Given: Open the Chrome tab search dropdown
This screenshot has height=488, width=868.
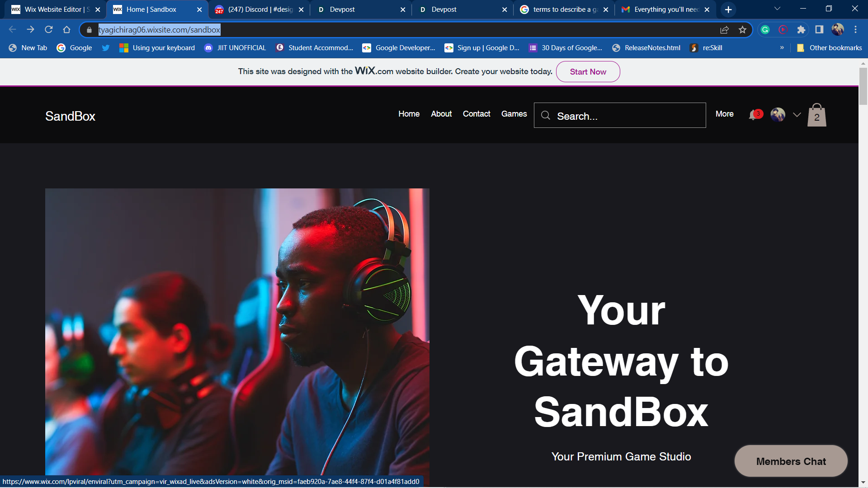Looking at the screenshot, I should click(x=777, y=9).
